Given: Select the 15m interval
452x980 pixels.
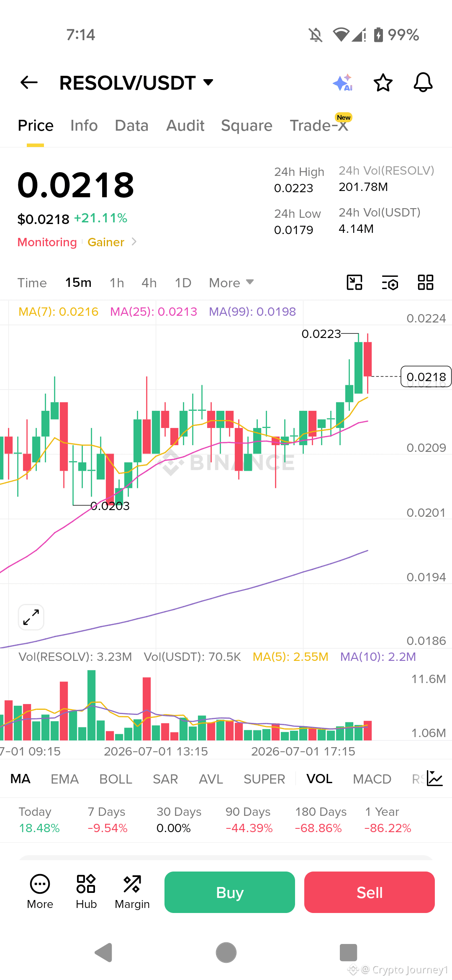Looking at the screenshot, I should click(78, 283).
